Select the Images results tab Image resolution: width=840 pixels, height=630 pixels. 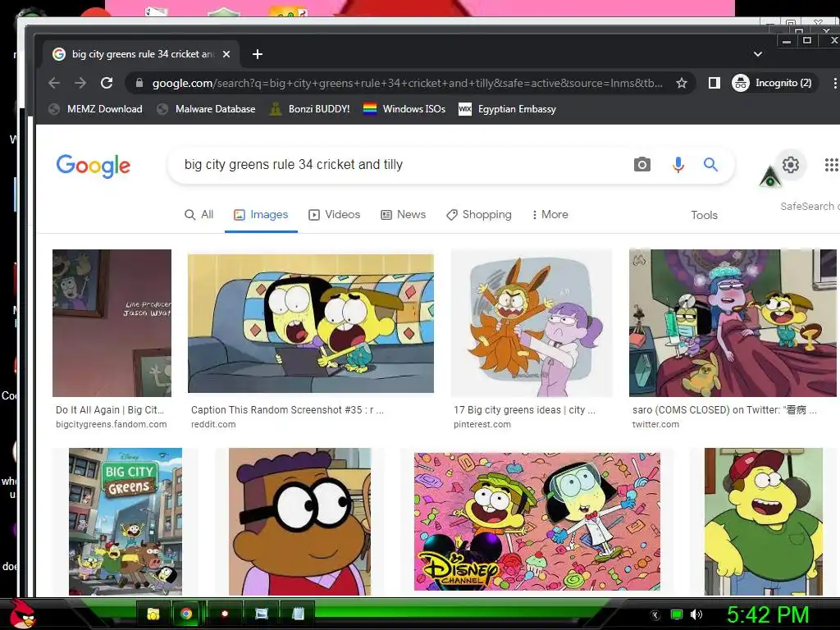261,215
